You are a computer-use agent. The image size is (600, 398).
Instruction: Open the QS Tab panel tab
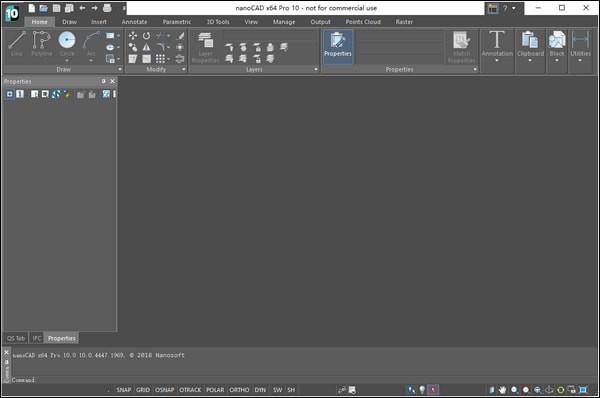tap(16, 338)
